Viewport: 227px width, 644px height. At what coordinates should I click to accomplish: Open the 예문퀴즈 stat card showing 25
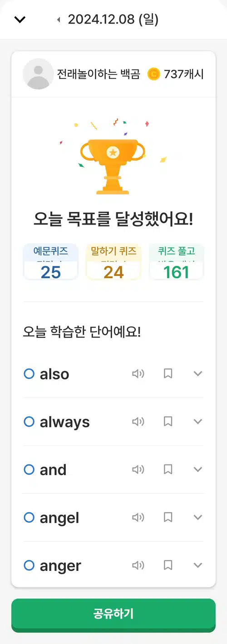coord(50,262)
